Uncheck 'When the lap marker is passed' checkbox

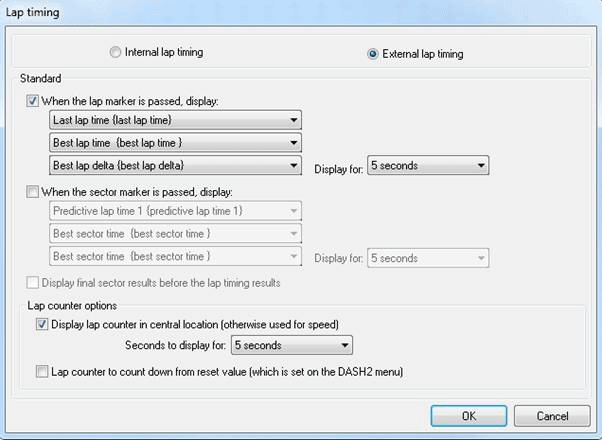[x=33, y=100]
